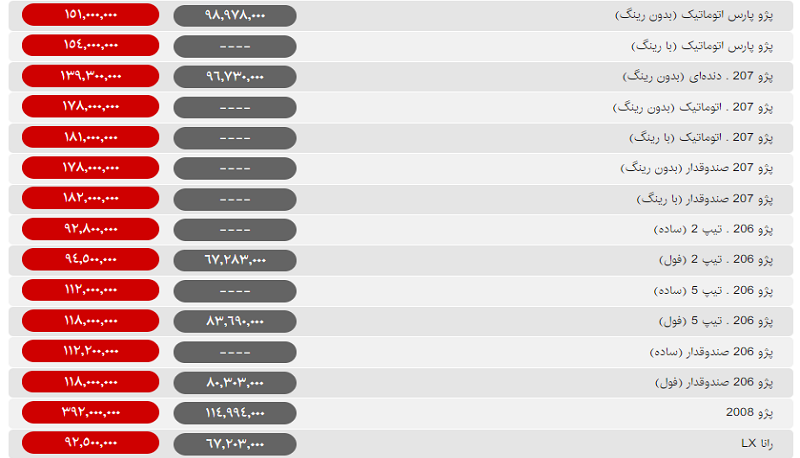Click the gray 80,303,000 factory price
The image size is (800, 458).
pyautogui.click(x=235, y=383)
